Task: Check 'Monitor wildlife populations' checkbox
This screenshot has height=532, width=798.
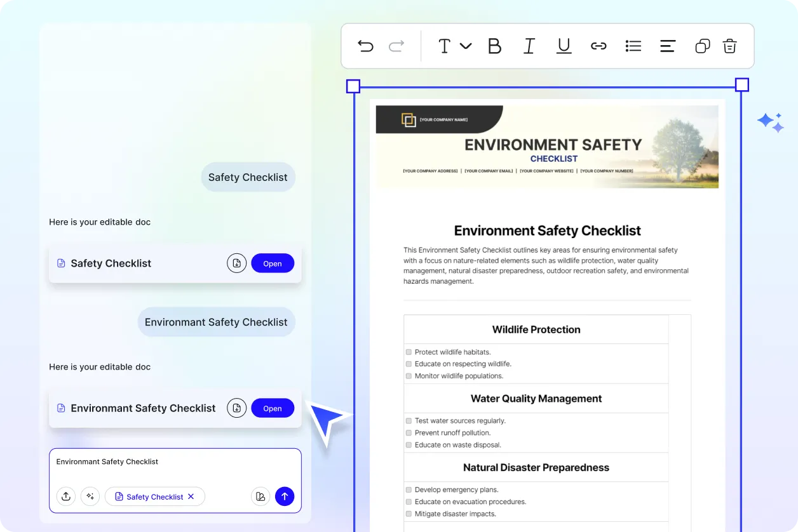Action: click(x=409, y=376)
